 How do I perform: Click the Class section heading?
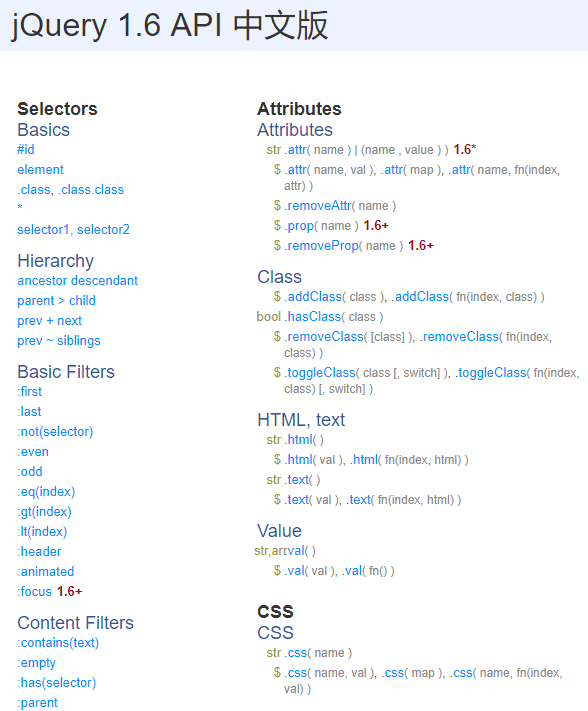(x=279, y=277)
